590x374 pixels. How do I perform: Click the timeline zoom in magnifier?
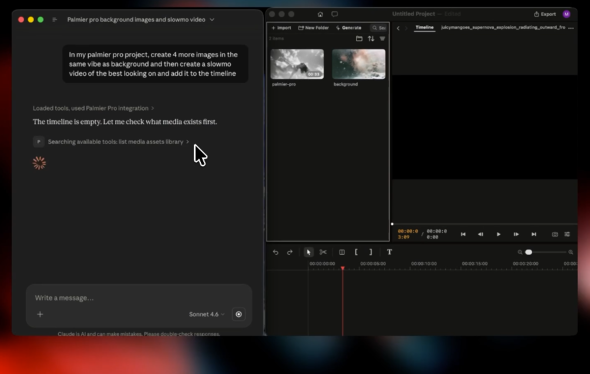[x=571, y=252]
